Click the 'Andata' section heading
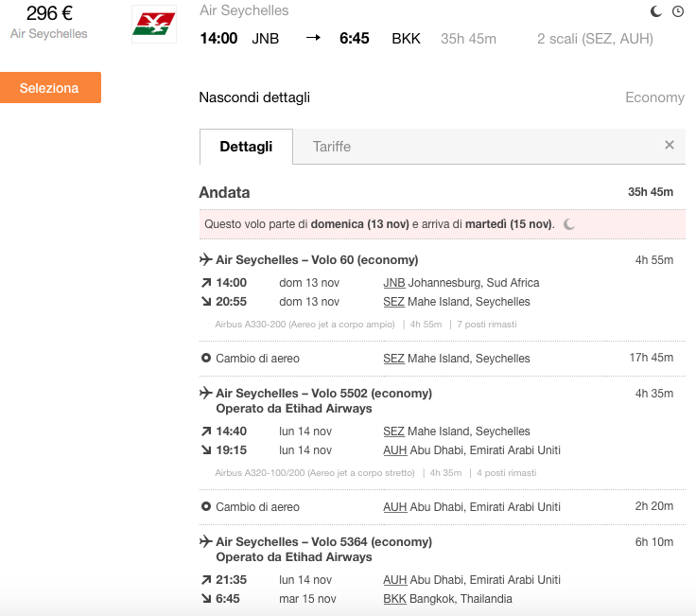The width and height of the screenshot is (696, 616). [x=224, y=192]
